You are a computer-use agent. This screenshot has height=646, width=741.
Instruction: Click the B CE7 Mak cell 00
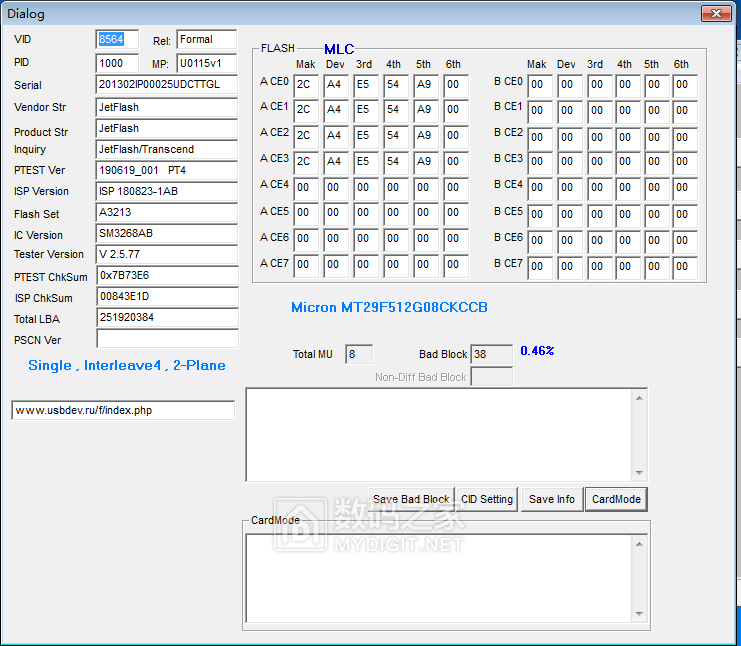coord(540,267)
